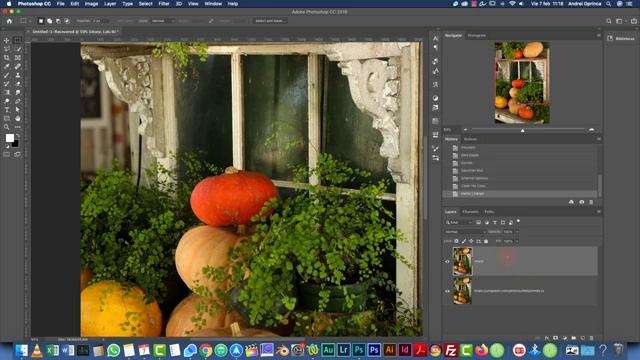Open the Image menu

click(x=91, y=4)
